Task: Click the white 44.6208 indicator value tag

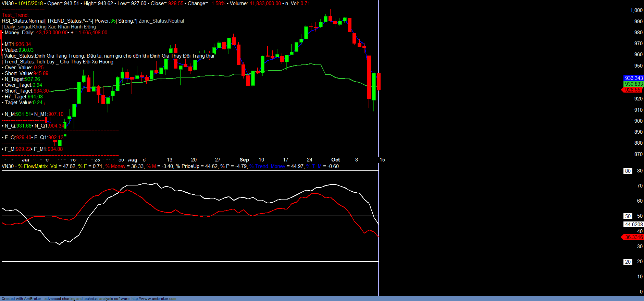Action: pyautogui.click(x=633, y=225)
